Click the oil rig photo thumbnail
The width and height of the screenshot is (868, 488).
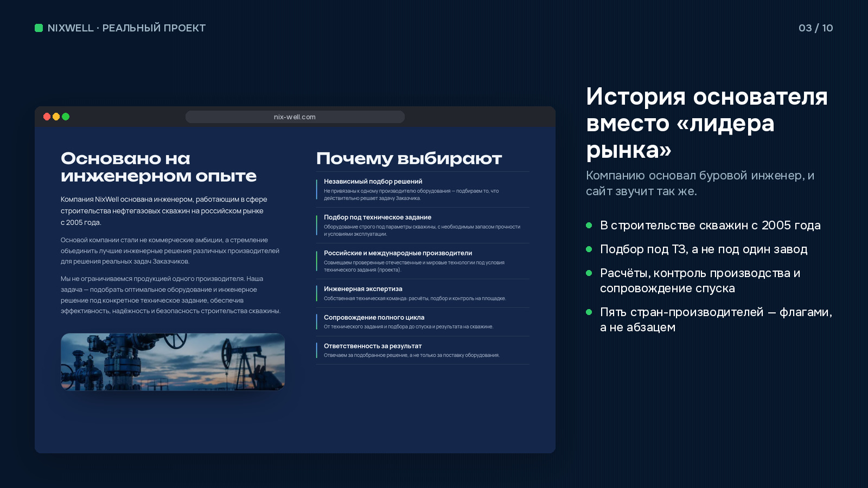(173, 362)
